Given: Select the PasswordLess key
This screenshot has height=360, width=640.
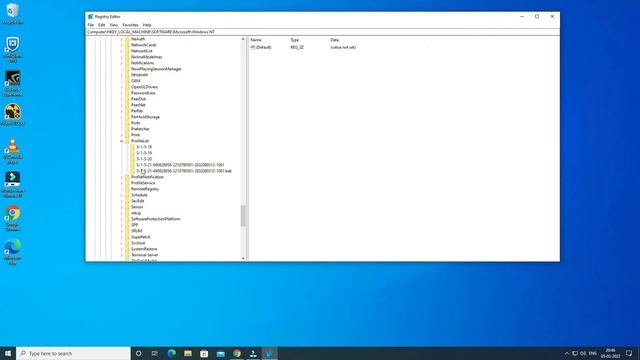Looking at the screenshot, I should [x=143, y=93].
